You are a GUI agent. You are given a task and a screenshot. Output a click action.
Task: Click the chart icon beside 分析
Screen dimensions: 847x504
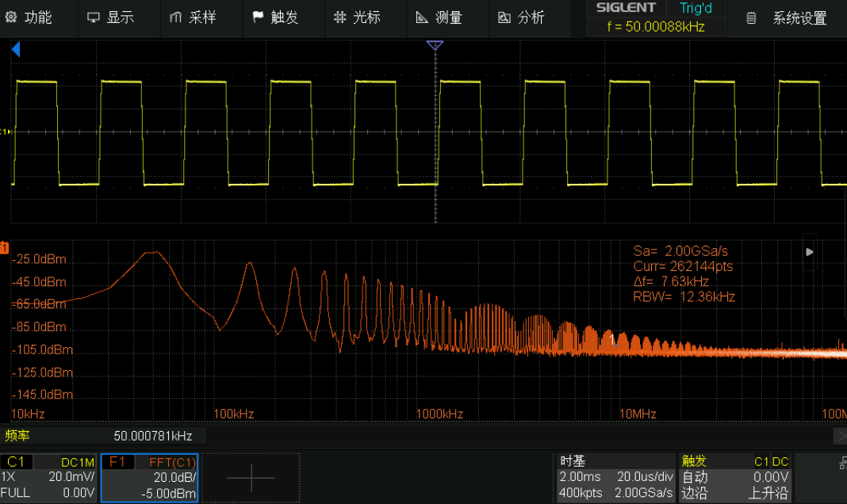504,17
